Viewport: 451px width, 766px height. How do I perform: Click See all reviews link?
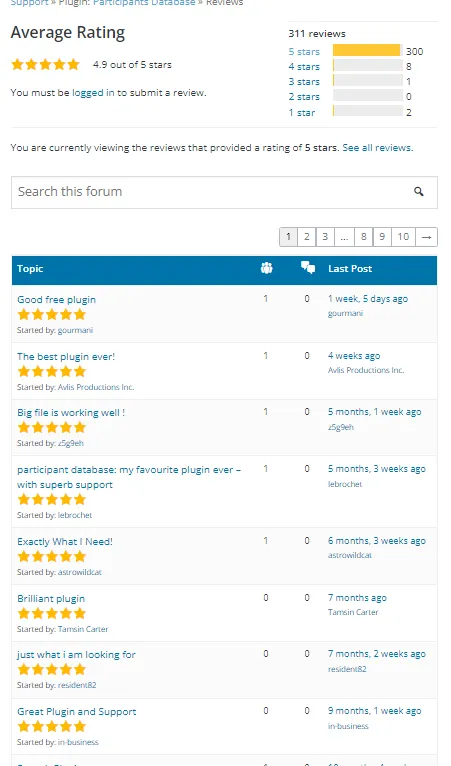pyautogui.click(x=378, y=148)
